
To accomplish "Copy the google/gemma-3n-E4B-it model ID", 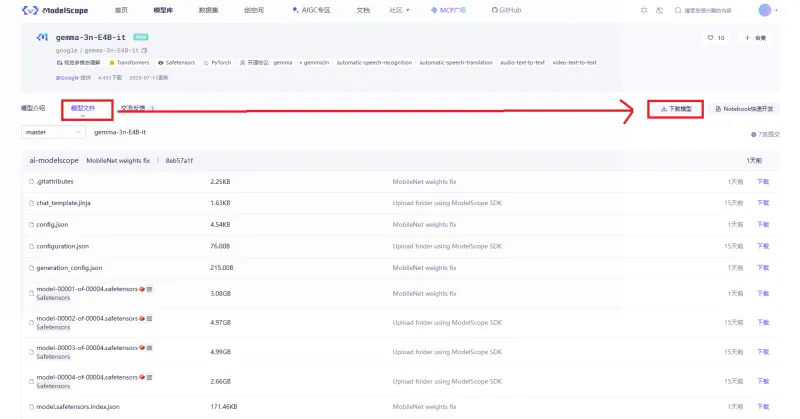I will 145,49.
